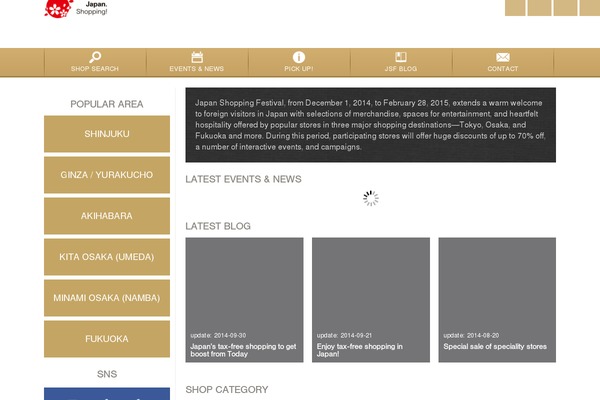Select the KITA OSAKA (UMEDA) button

107,257
